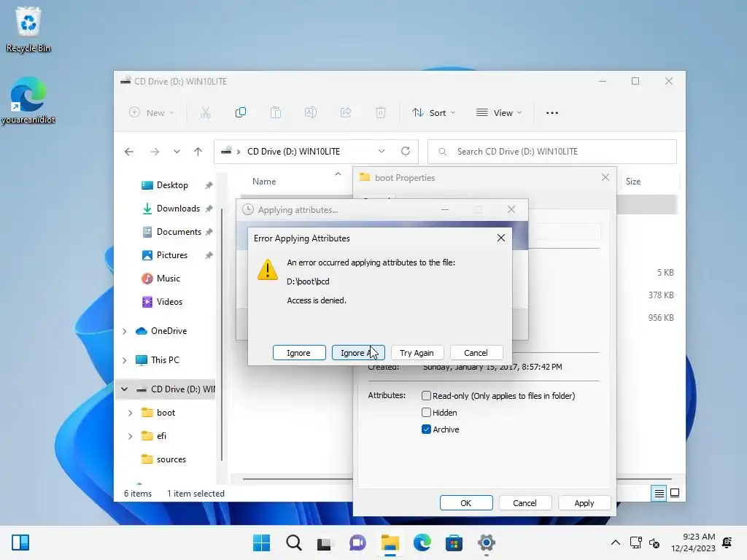Click Ignore All in the error dialog

[358, 353]
